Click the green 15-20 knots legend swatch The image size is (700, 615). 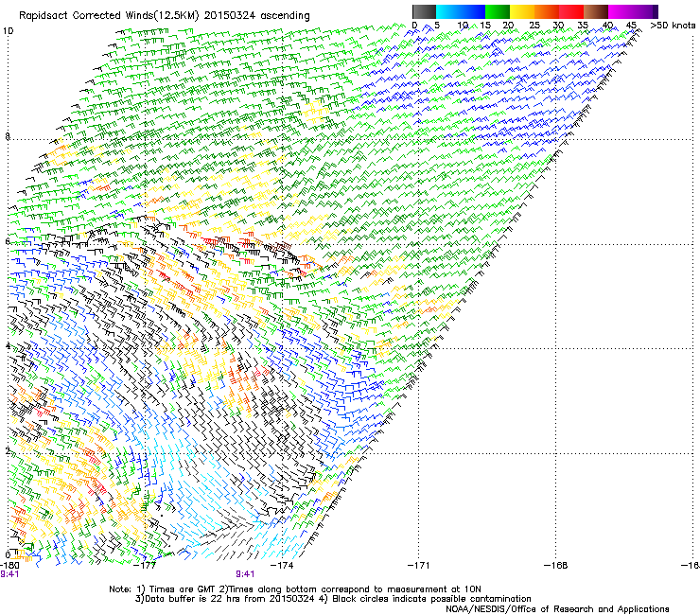[498, 11]
